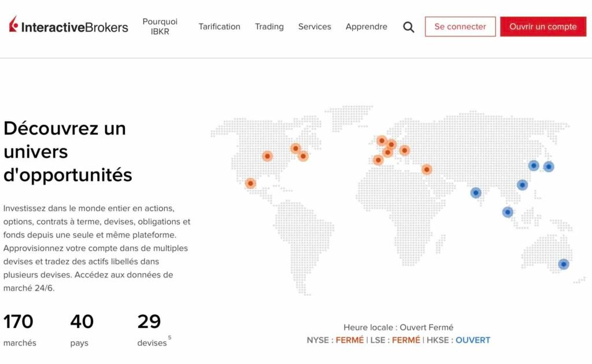Click the Interactive Brokers logo
592x364 pixels.
[x=68, y=25]
